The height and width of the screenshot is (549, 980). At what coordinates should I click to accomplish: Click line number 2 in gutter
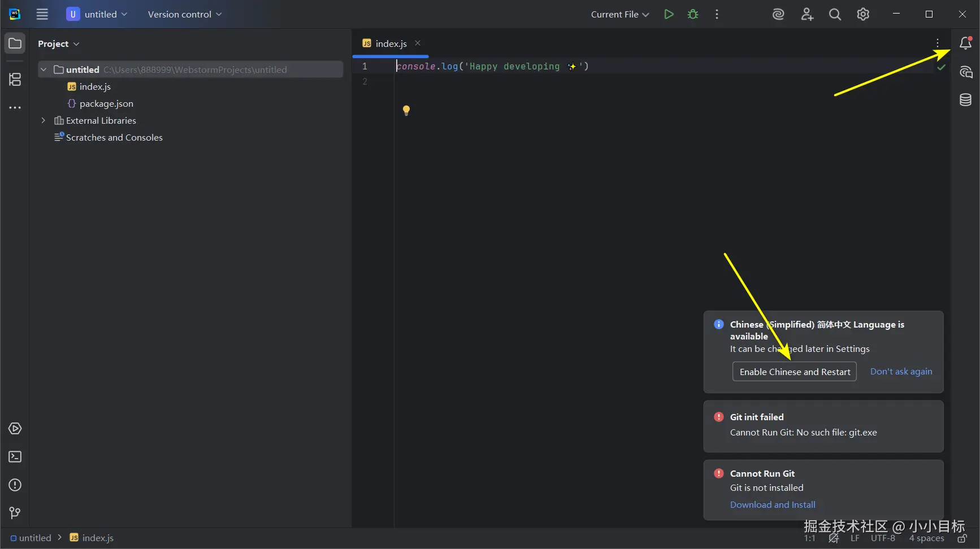pos(365,82)
